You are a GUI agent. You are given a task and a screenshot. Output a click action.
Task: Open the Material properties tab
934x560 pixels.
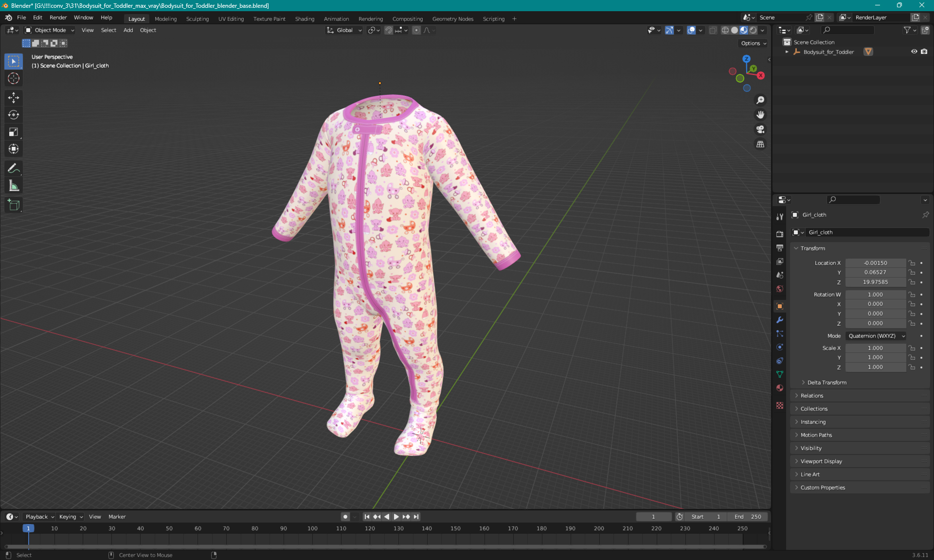click(780, 388)
